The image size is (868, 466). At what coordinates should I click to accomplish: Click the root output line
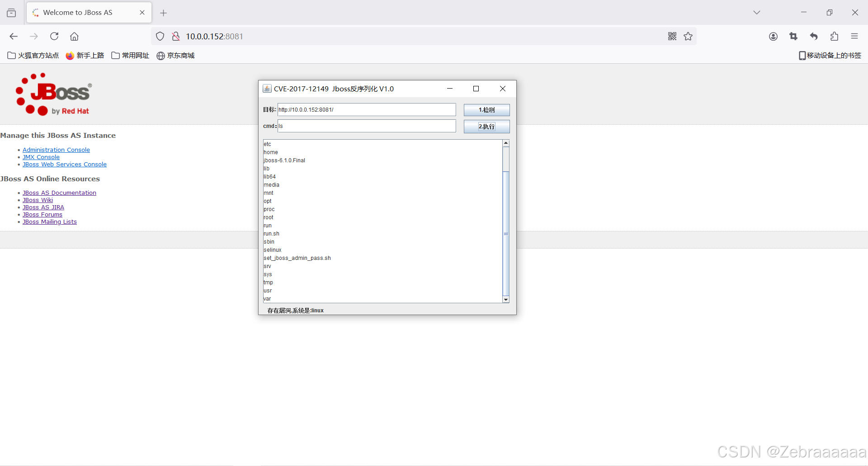[x=269, y=217]
